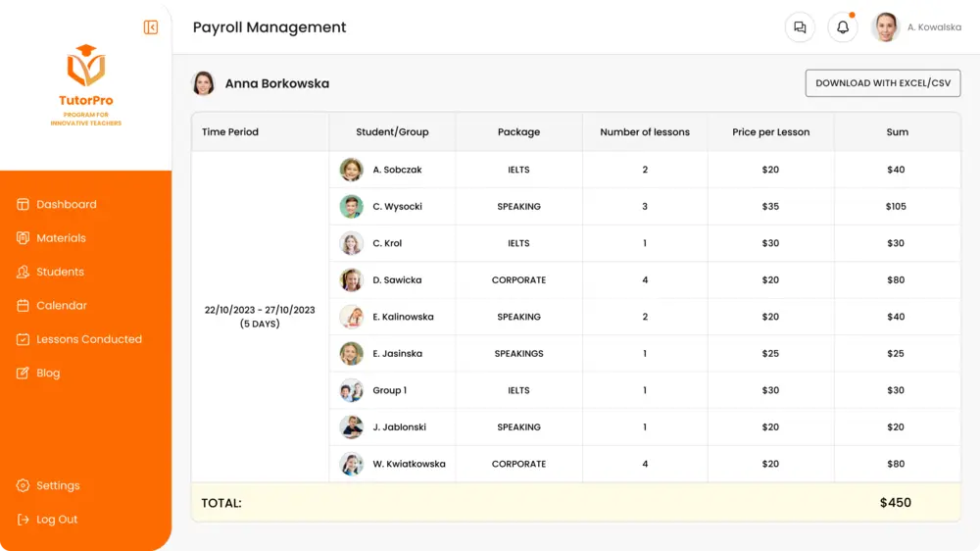Click the Time Period column header
The height and width of the screenshot is (551, 980).
[x=230, y=132]
